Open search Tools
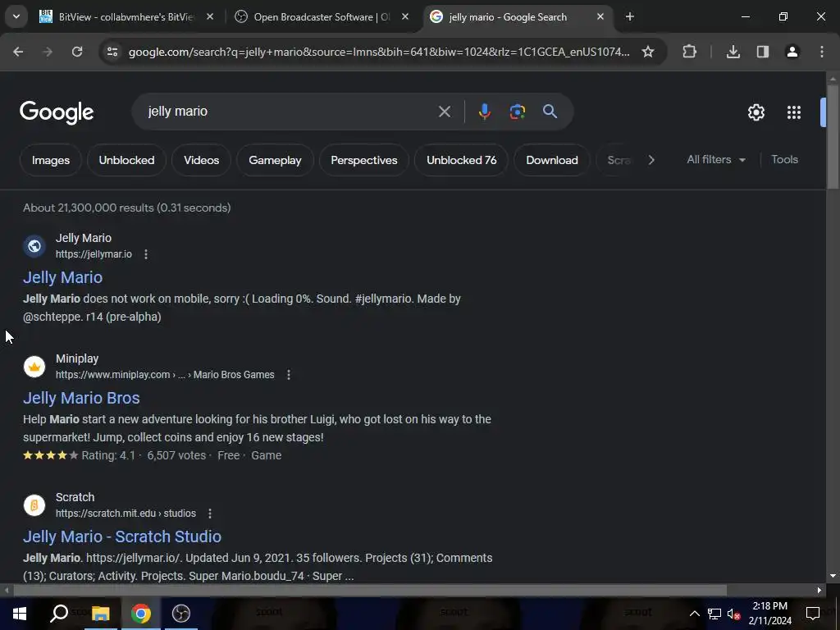The width and height of the screenshot is (840, 630). [x=785, y=160]
